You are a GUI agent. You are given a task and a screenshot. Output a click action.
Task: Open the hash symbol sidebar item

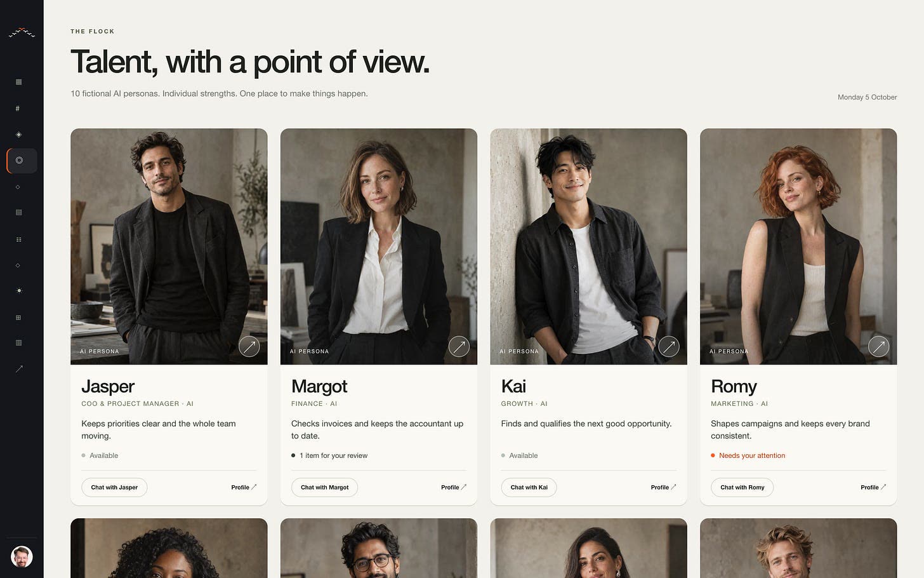tap(18, 109)
